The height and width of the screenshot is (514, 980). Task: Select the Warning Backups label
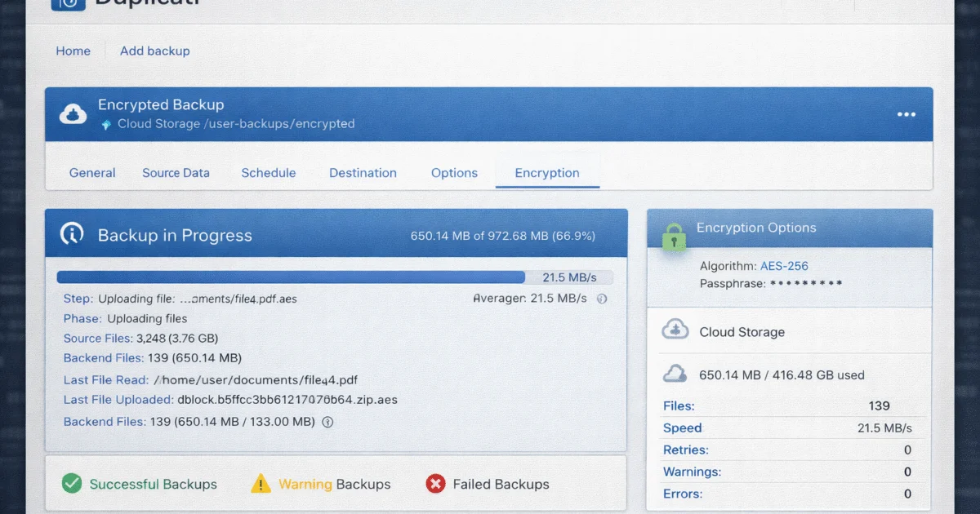[x=335, y=484]
